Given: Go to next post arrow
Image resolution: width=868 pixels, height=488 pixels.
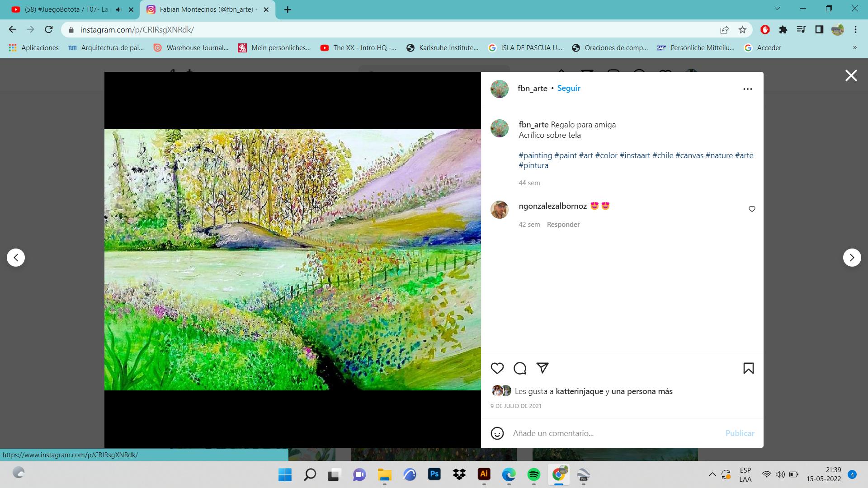Looking at the screenshot, I should (x=852, y=258).
